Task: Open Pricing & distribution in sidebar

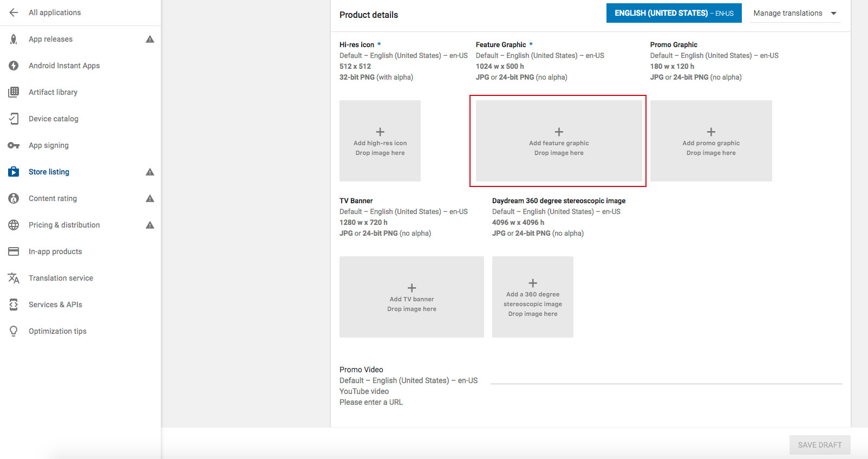Action: pos(64,225)
